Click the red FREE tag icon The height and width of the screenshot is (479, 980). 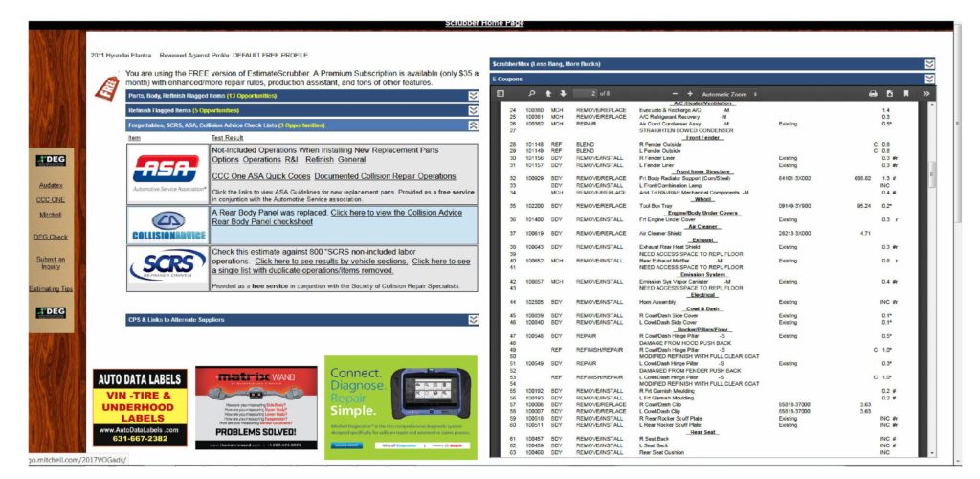click(x=106, y=88)
